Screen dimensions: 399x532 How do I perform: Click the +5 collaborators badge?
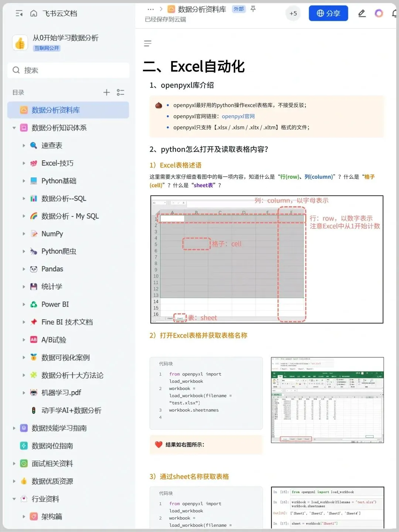(293, 13)
